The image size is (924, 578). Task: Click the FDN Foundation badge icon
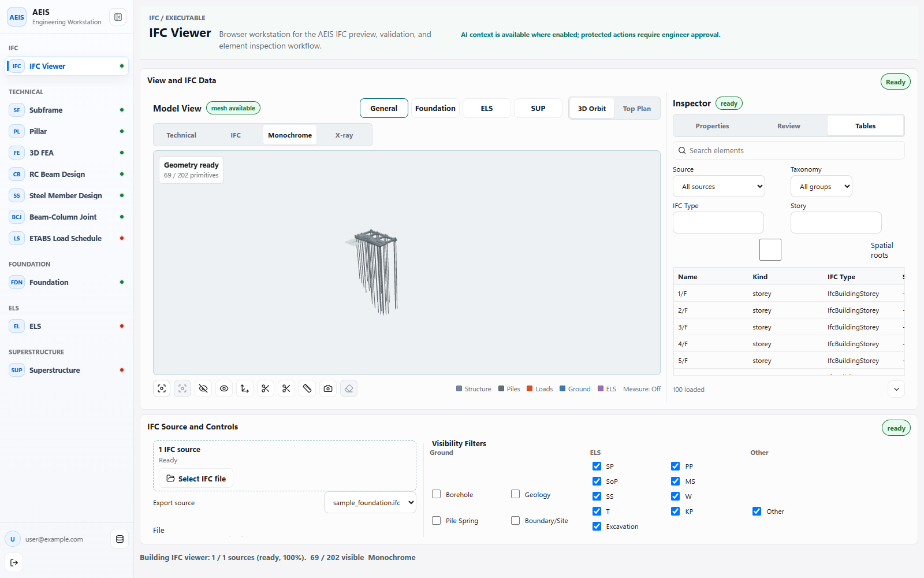[17, 282]
